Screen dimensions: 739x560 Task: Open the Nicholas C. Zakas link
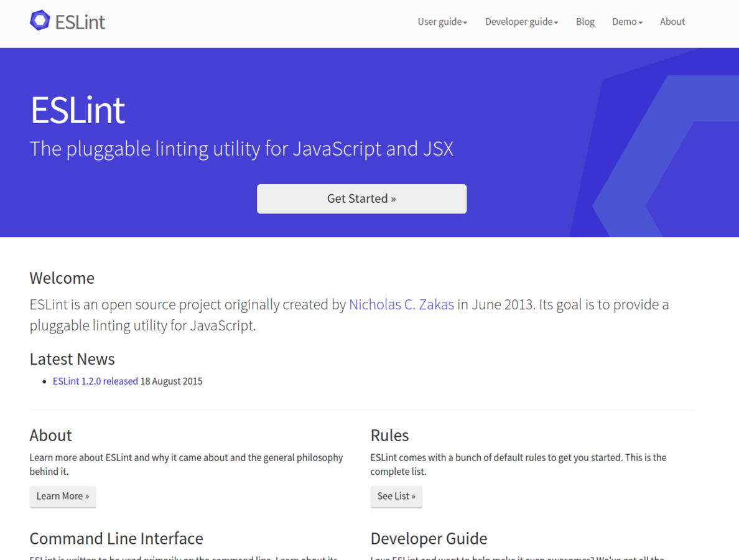point(402,304)
